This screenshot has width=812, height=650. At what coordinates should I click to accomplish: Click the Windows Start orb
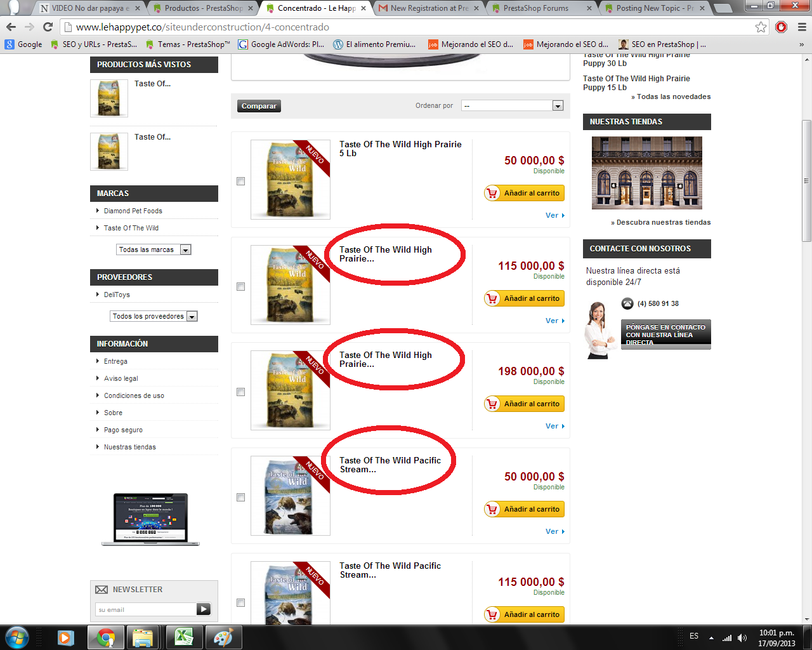(x=16, y=637)
